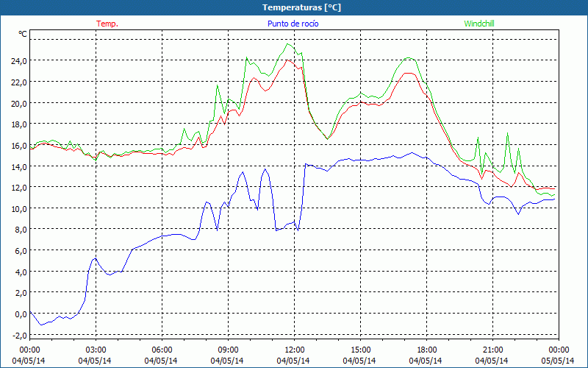Select the blue 'Punto de rocío' legend label
This screenshot has height=368, width=588.
pyautogui.click(x=293, y=24)
